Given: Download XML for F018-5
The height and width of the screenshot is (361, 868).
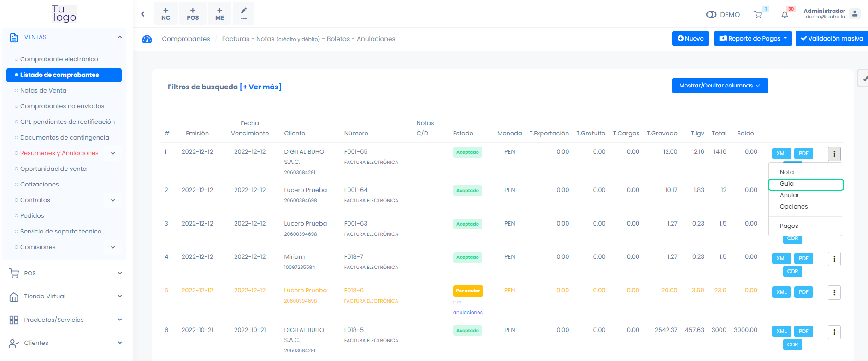Looking at the screenshot, I should coord(781,331).
